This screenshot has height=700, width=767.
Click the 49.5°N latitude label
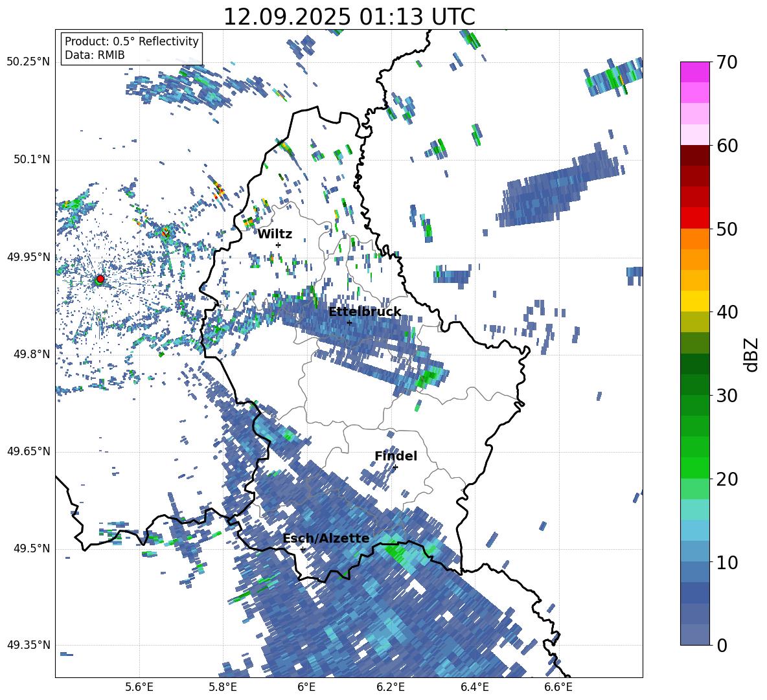[x=31, y=548]
